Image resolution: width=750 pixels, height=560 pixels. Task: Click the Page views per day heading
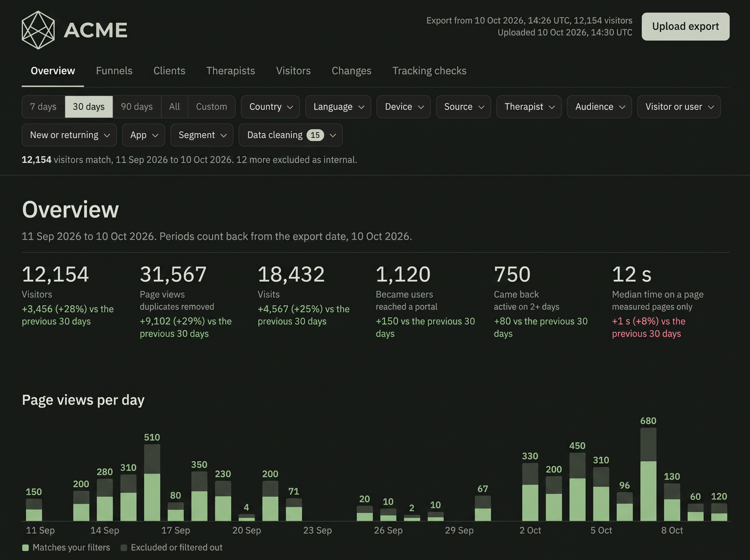coord(83,400)
